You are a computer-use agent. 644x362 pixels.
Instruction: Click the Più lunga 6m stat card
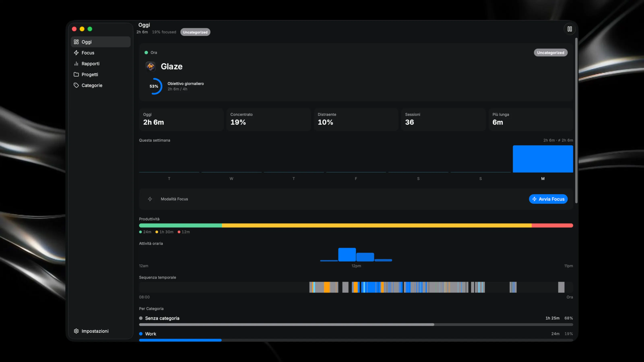(x=531, y=119)
